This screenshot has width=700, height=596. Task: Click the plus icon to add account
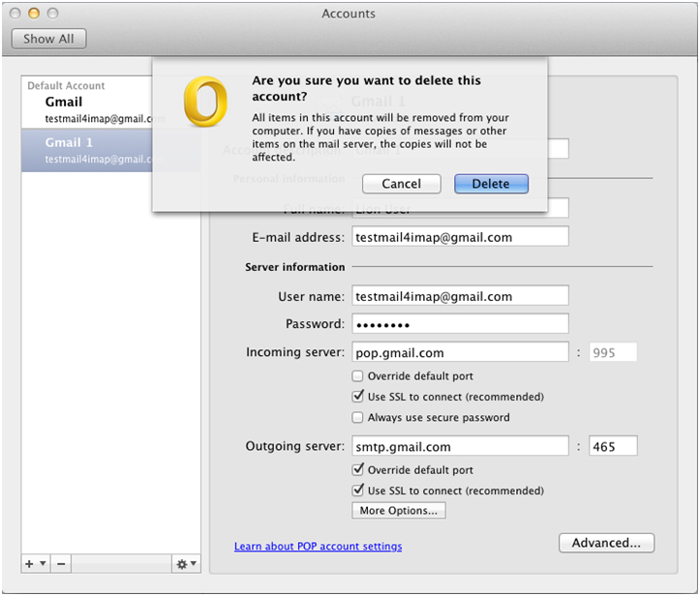[29, 564]
